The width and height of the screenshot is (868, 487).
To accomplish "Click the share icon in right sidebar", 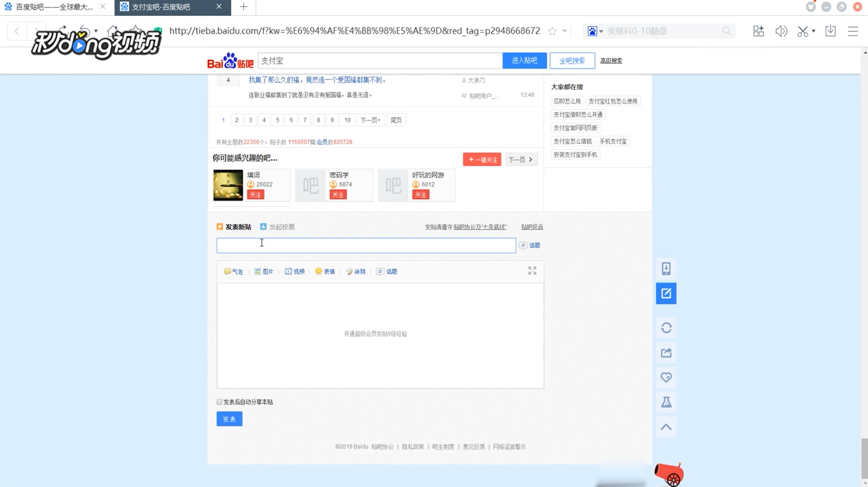I will click(666, 353).
